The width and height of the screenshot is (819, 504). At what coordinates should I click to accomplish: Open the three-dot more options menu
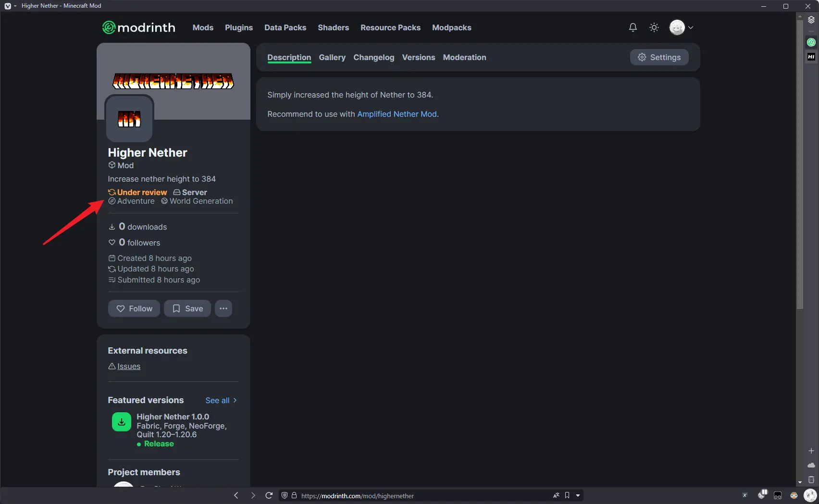coord(223,308)
